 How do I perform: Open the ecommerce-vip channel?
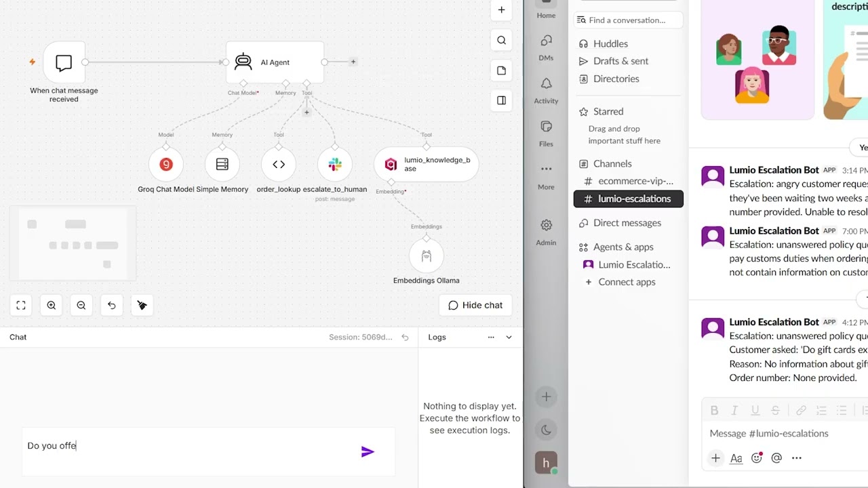[629, 181]
